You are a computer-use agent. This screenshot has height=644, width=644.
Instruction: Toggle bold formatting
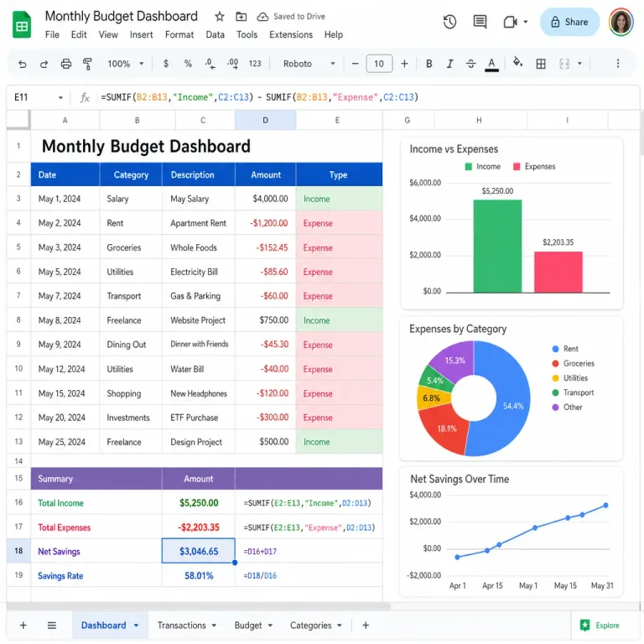coord(428,64)
